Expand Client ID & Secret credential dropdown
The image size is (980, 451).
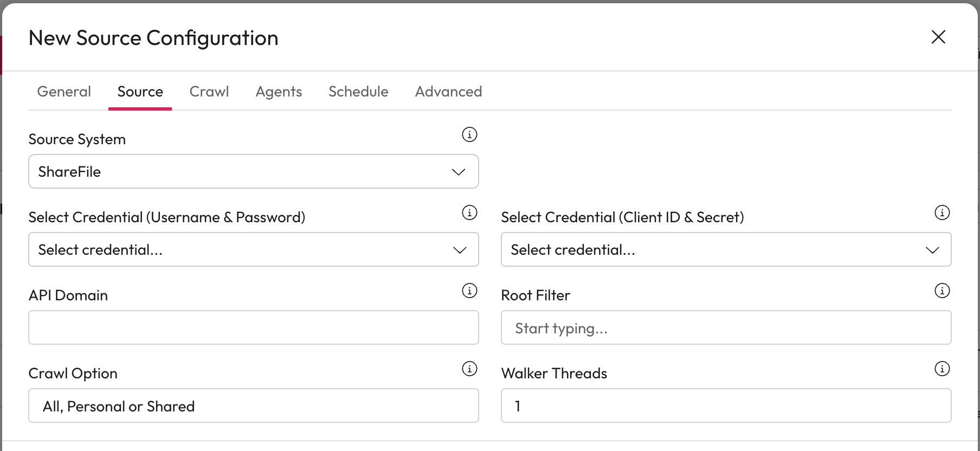pyautogui.click(x=726, y=249)
